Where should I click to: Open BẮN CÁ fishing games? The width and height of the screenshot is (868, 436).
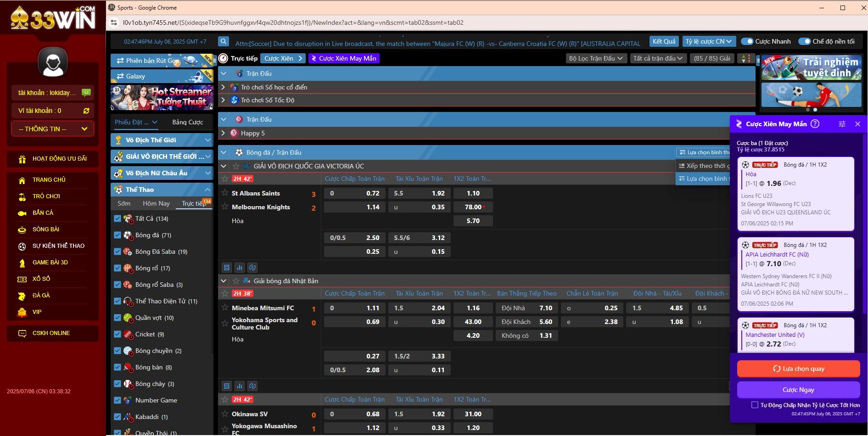point(43,213)
